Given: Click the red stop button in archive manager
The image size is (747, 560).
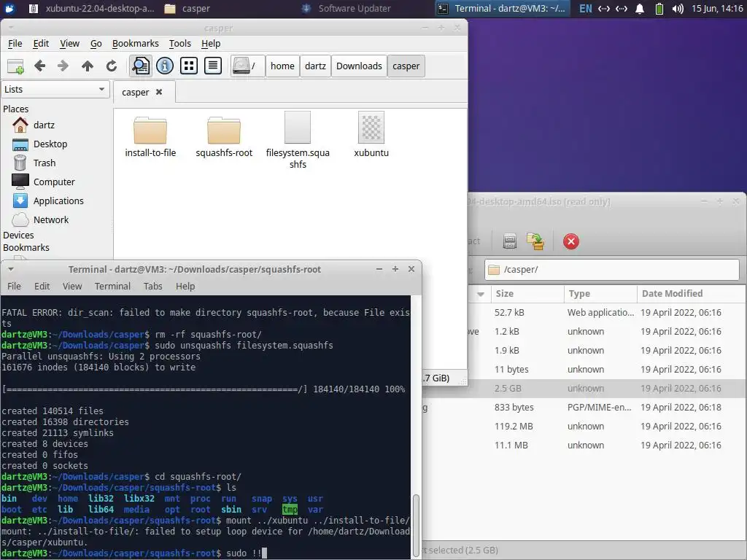Looking at the screenshot, I should pos(570,241).
